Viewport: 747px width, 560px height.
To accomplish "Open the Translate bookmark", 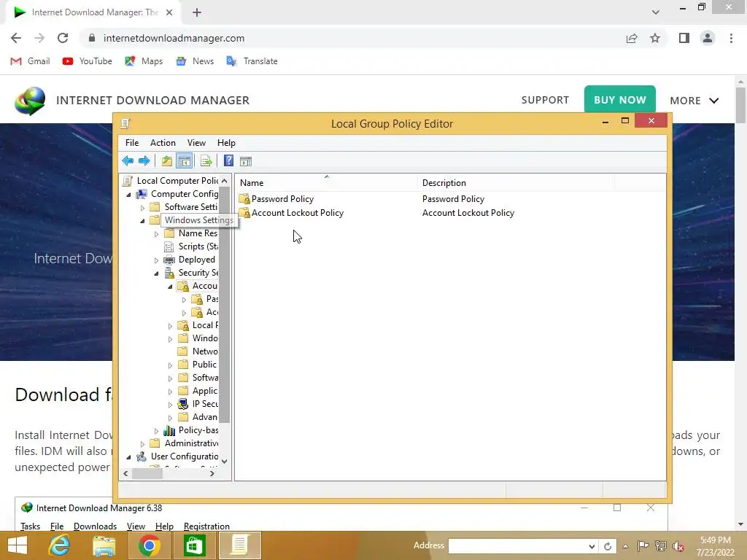I will pyautogui.click(x=252, y=61).
